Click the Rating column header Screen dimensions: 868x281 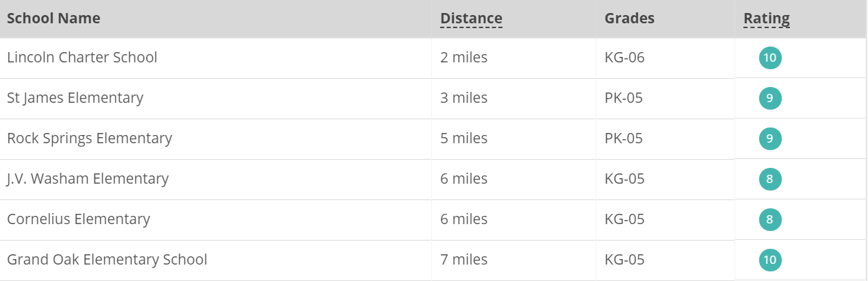(766, 19)
